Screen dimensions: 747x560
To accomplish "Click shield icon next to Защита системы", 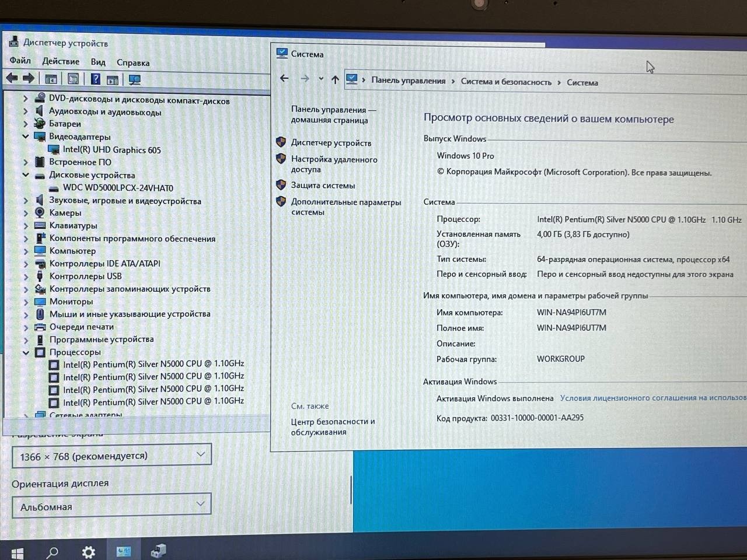I will pos(281,184).
